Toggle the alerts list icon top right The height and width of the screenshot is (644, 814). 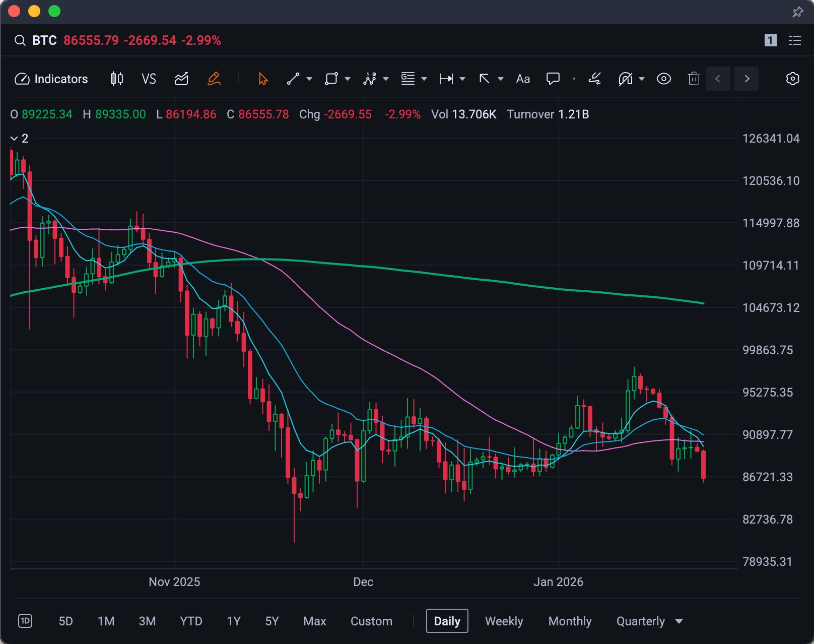pos(794,40)
